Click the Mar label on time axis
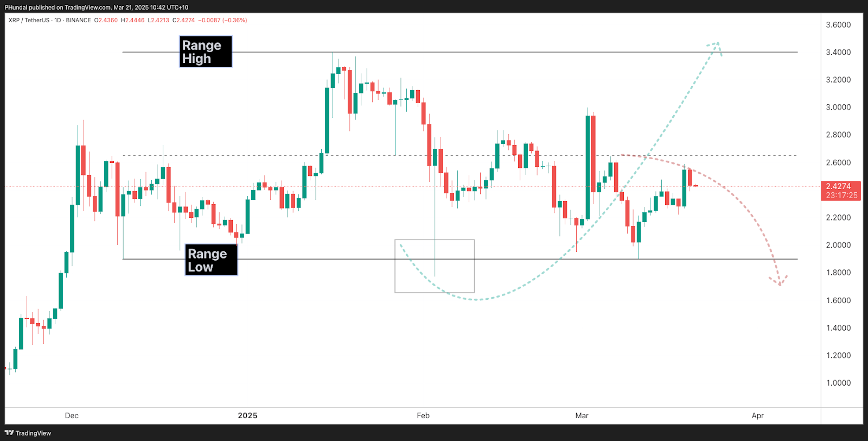868x441 pixels. click(582, 415)
